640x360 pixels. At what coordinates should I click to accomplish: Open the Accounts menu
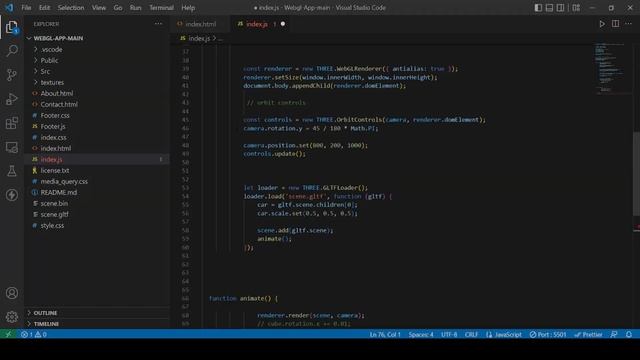[x=12, y=293]
